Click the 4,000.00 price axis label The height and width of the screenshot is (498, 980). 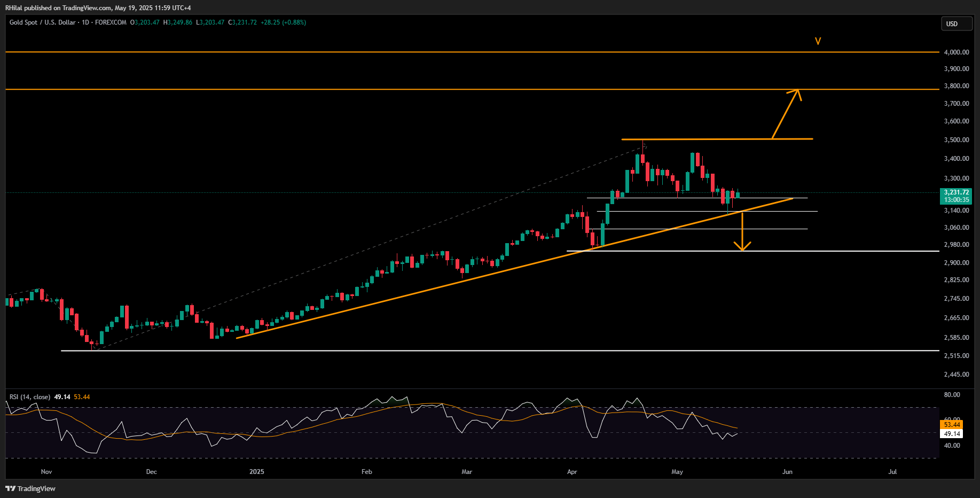click(x=957, y=52)
